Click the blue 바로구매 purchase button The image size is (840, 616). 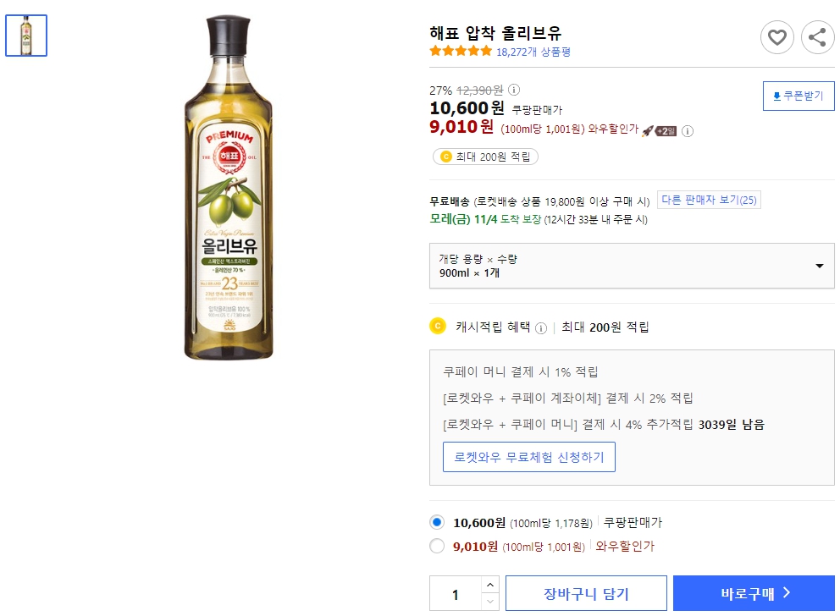(x=753, y=592)
